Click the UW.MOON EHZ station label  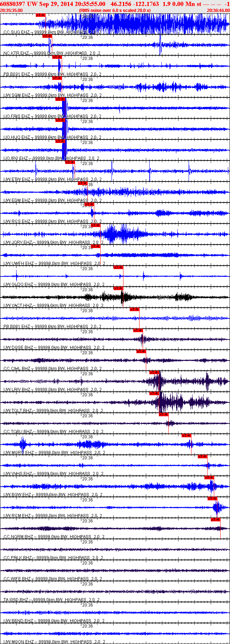tap(19, 642)
